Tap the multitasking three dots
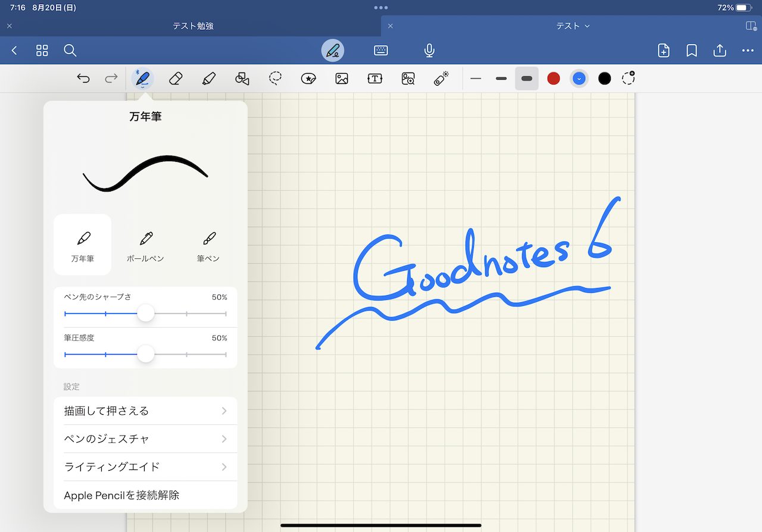The height and width of the screenshot is (532, 762). (x=381, y=8)
